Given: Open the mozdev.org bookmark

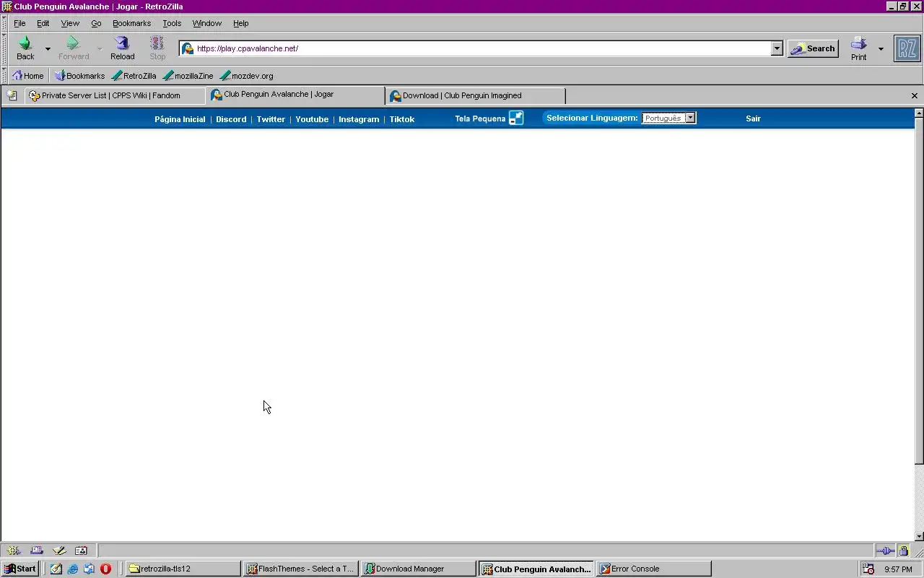Looking at the screenshot, I should [x=246, y=75].
